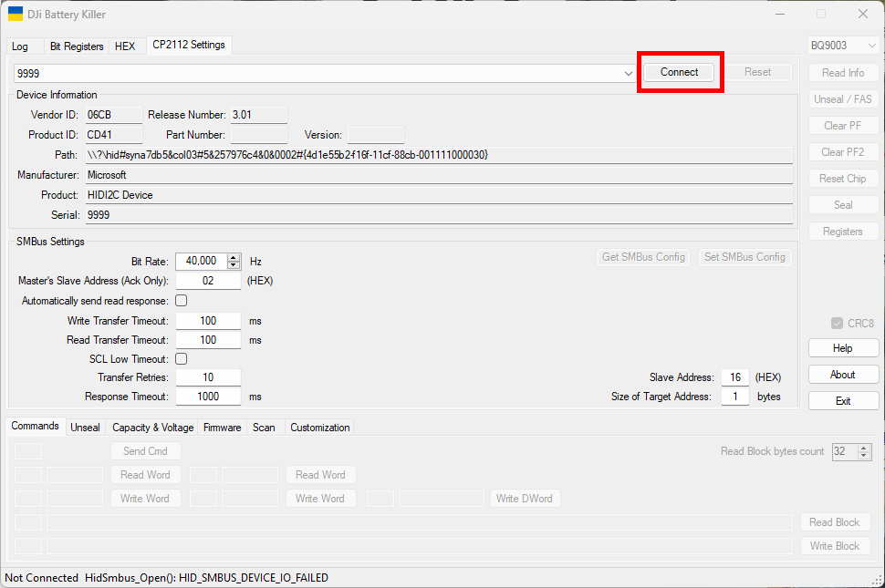This screenshot has height=588, width=885.
Task: Open the BQ9003 chip selection dropdown
Action: 871,45
